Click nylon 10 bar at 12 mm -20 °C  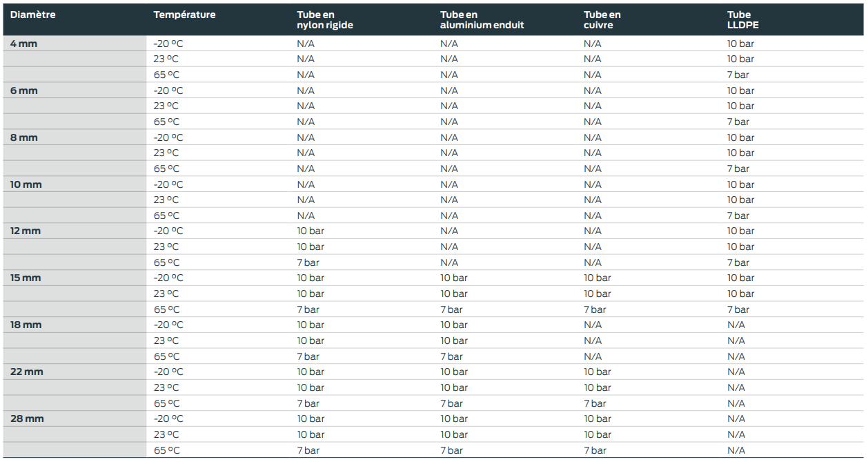pos(310,231)
